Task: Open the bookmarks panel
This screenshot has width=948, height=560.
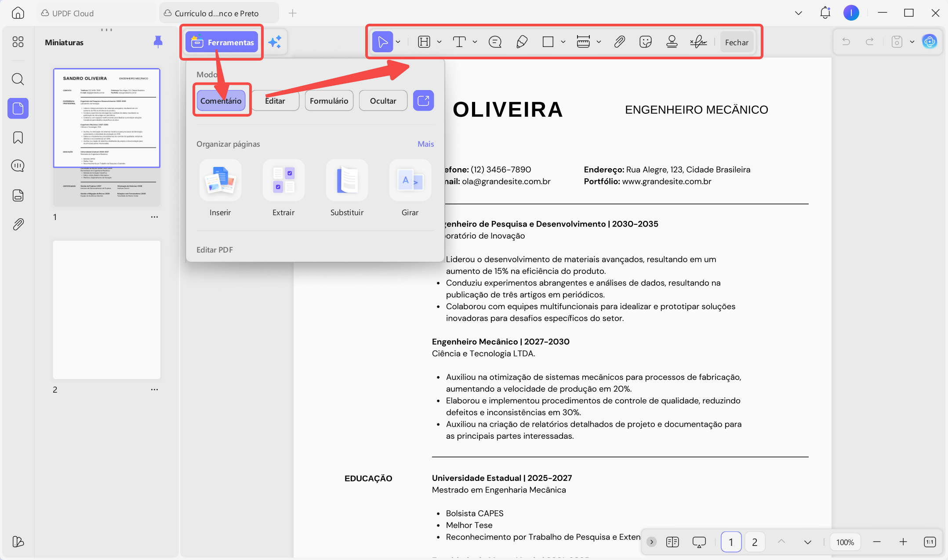Action: pos(18,137)
